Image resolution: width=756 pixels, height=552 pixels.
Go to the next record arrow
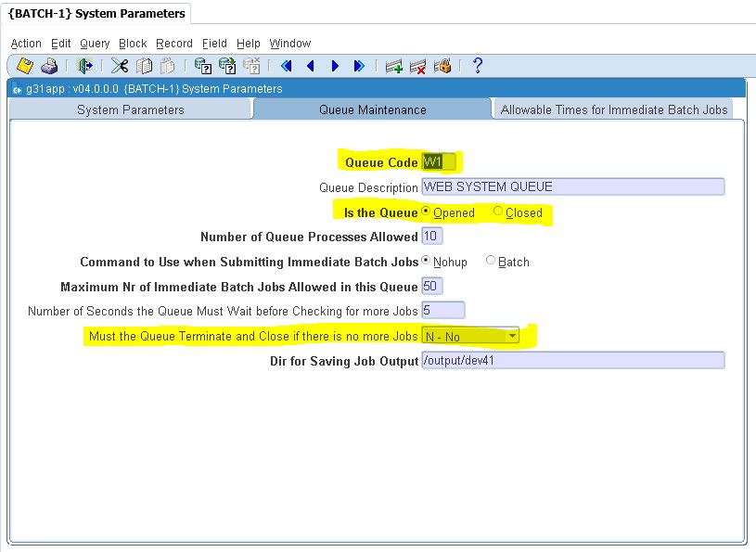point(335,66)
